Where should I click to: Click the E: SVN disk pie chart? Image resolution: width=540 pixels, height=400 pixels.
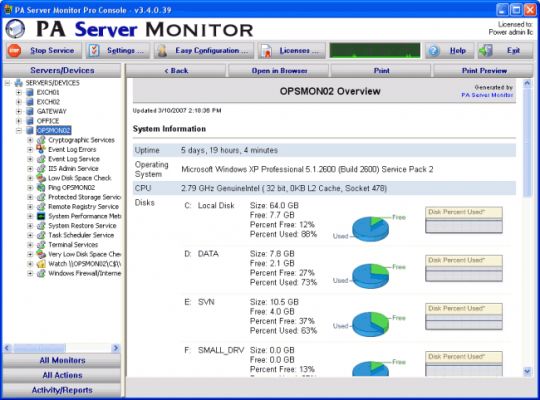click(371, 325)
